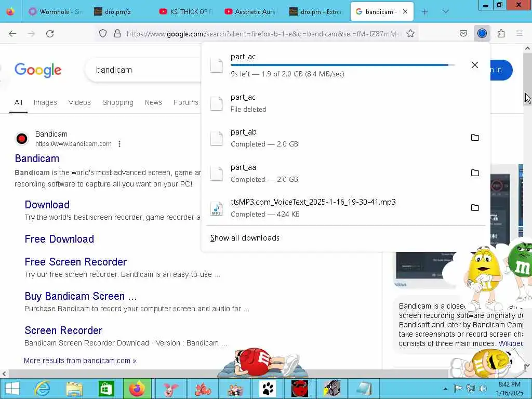532x399 pixels.
Task: Open the Bandicam main result link
Action: (x=37, y=158)
